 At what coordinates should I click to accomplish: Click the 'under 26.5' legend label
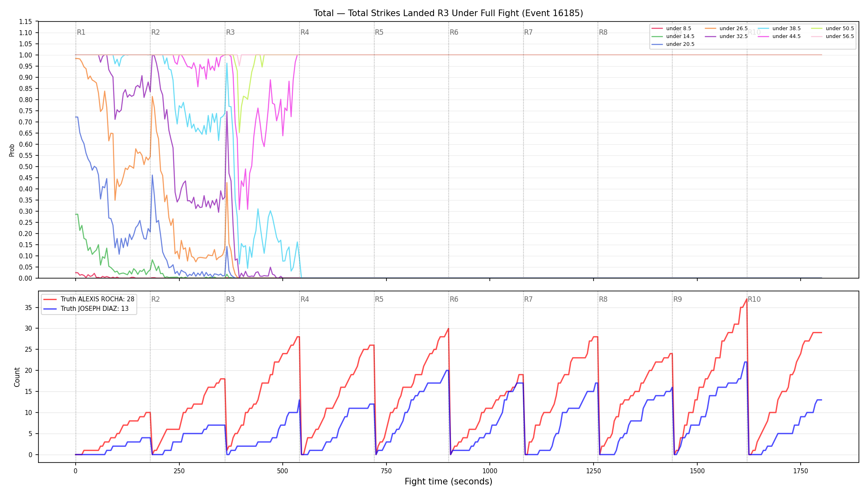point(734,29)
